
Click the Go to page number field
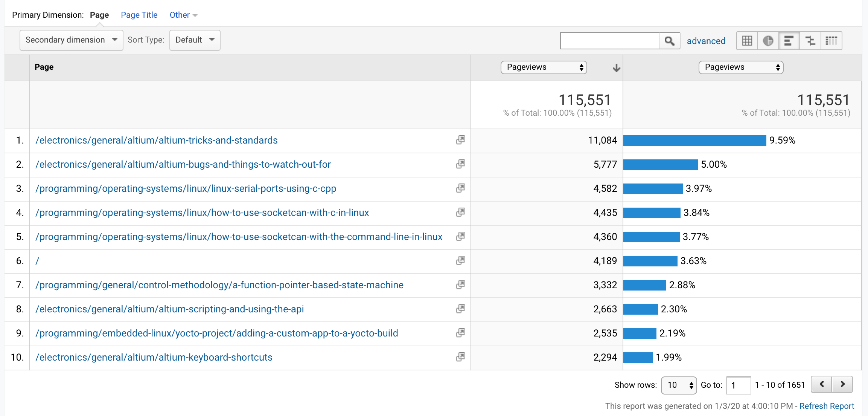click(x=738, y=385)
